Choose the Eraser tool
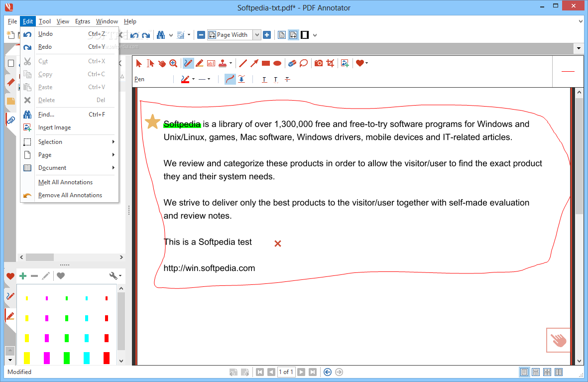Viewport: 588px width, 382px height. click(x=292, y=63)
